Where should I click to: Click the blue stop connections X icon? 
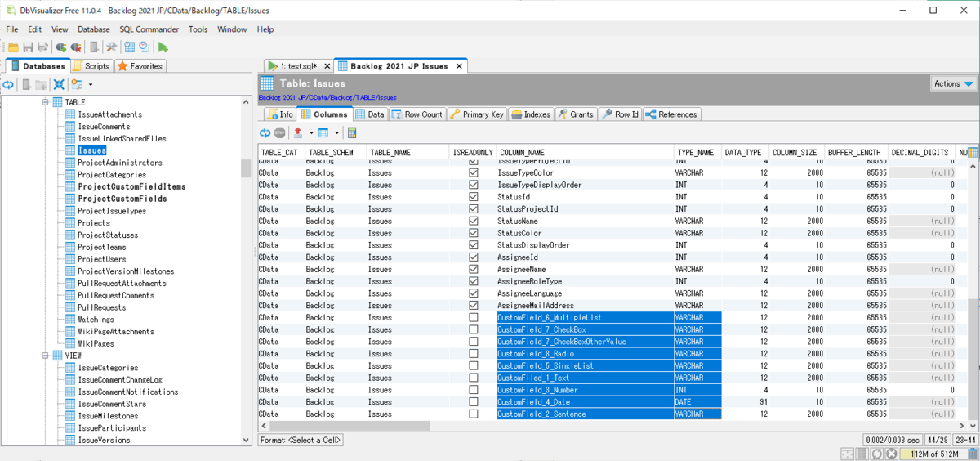click(x=59, y=84)
